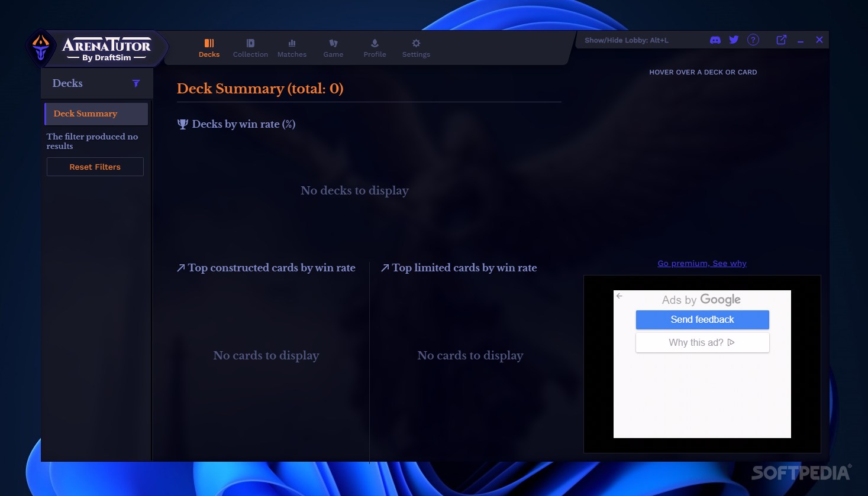
Task: Click arrow icon beside Top limited cards
Action: point(385,268)
